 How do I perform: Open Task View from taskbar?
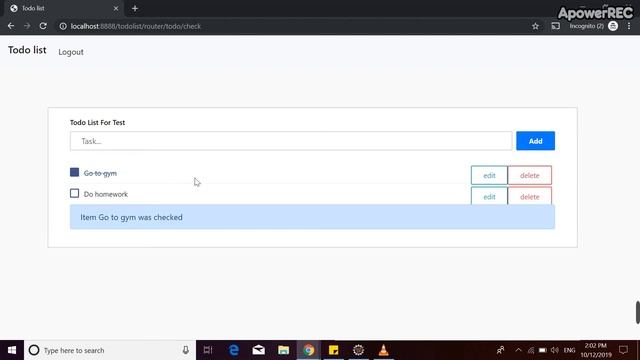click(208, 350)
